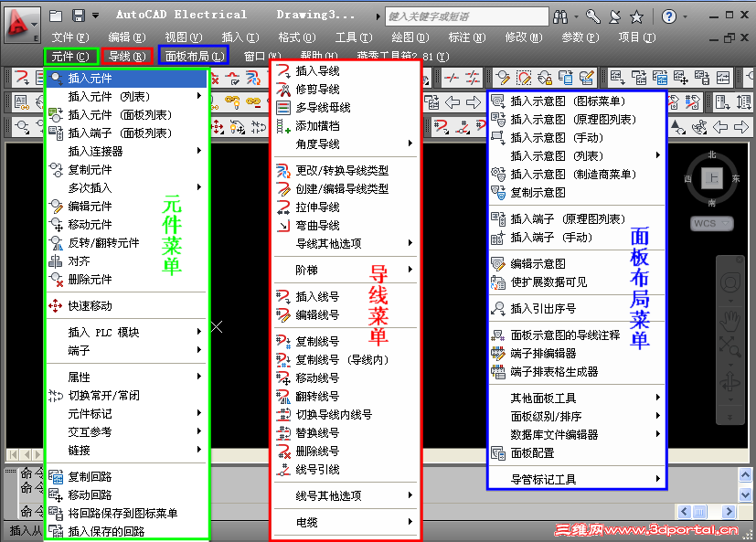Expand the 导管标记工具 submenu
Viewport: 756px width, 542px height.
pyautogui.click(x=658, y=479)
